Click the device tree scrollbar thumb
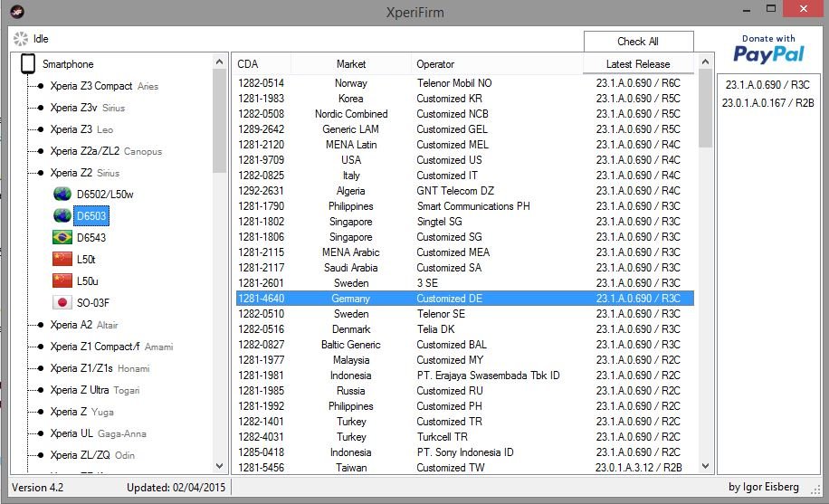This screenshot has height=504, width=829. [219, 121]
